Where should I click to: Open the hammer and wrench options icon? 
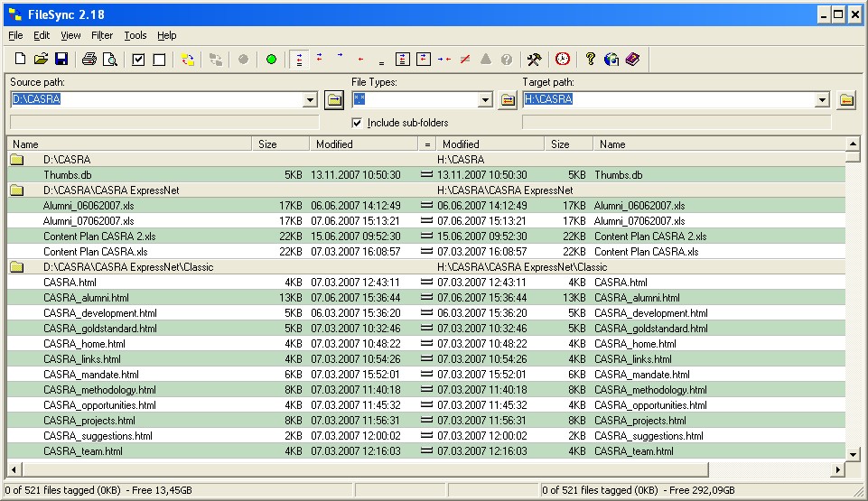[534, 60]
